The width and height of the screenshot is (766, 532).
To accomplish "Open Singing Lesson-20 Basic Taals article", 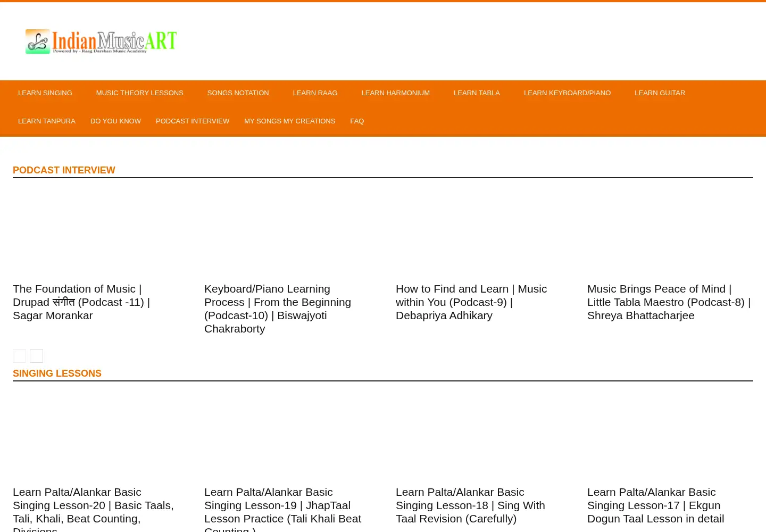I will click(x=93, y=509).
